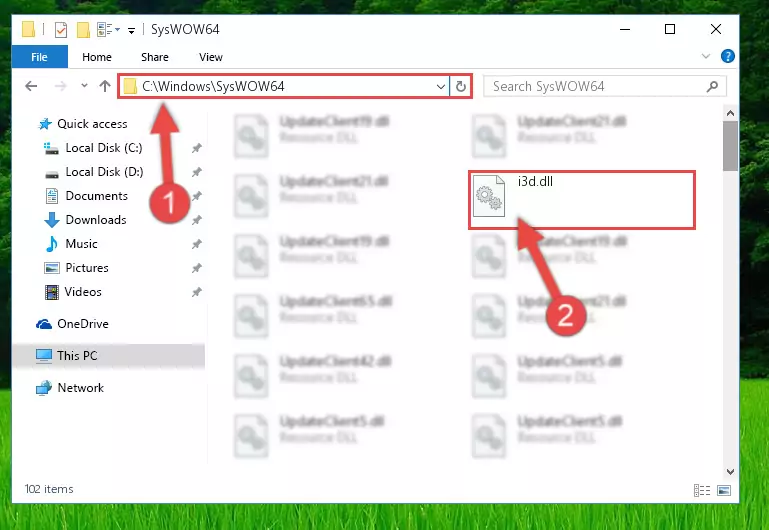Click the pin icon beside Music
This screenshot has width=769, height=530.
[x=197, y=244]
